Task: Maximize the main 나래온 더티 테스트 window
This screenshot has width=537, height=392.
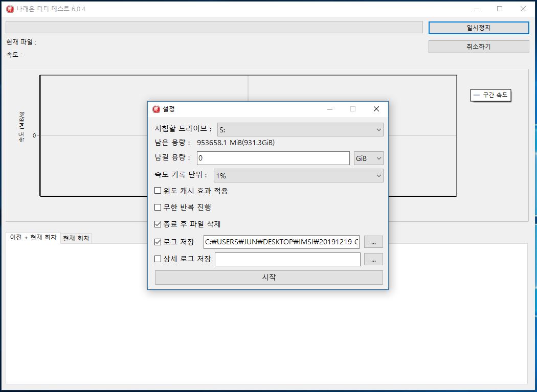Action: click(500, 9)
